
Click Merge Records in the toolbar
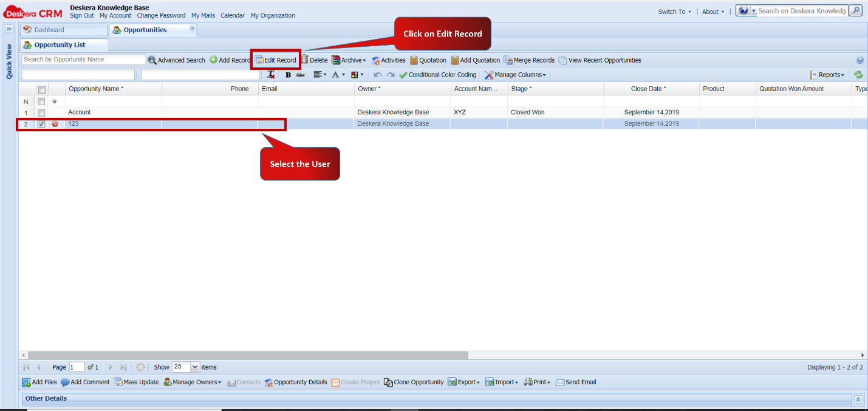[x=529, y=60]
